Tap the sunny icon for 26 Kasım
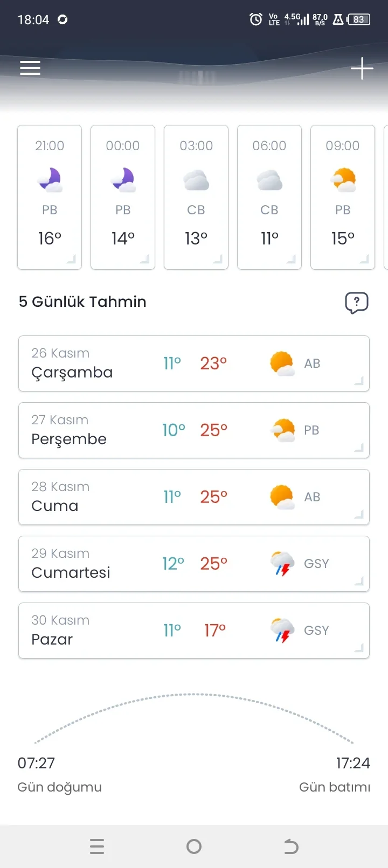 tap(282, 363)
